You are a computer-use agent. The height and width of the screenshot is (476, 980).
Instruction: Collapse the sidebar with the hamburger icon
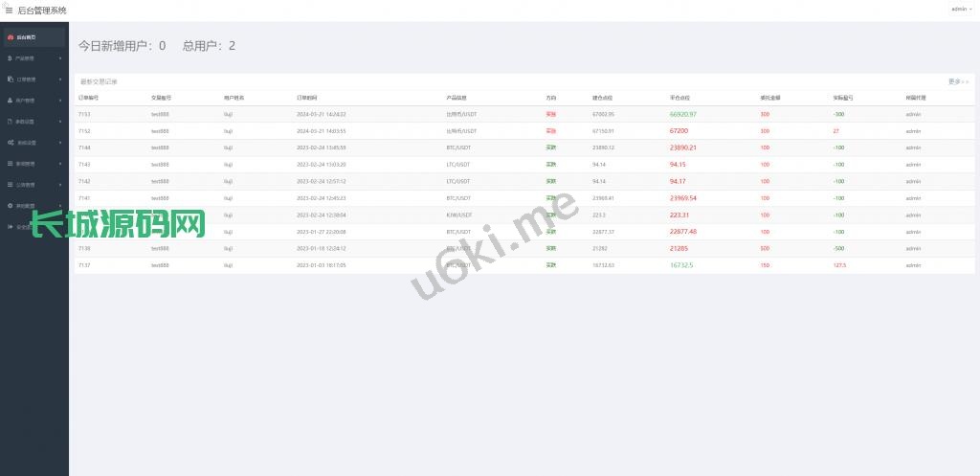9,10
